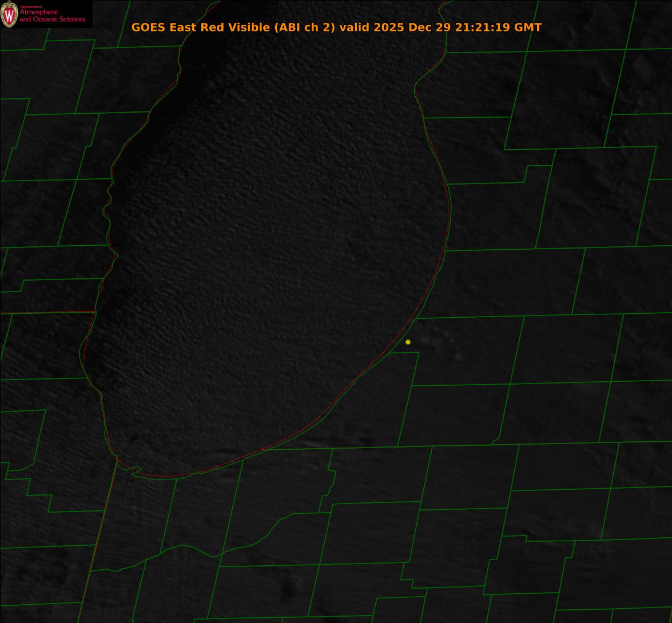Click the UW crest logo icon
Screen dimensions: 672x623
[9, 14]
